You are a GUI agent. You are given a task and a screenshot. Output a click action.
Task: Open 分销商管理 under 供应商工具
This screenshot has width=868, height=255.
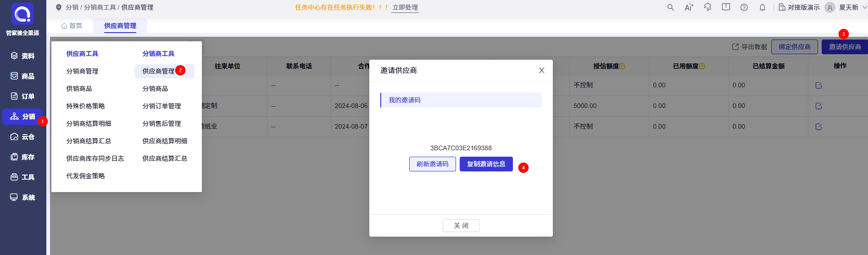(82, 71)
